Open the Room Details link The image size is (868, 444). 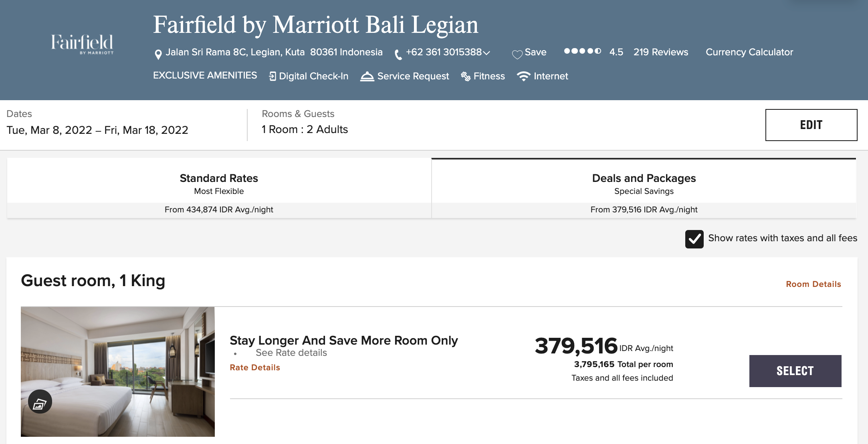[813, 284]
